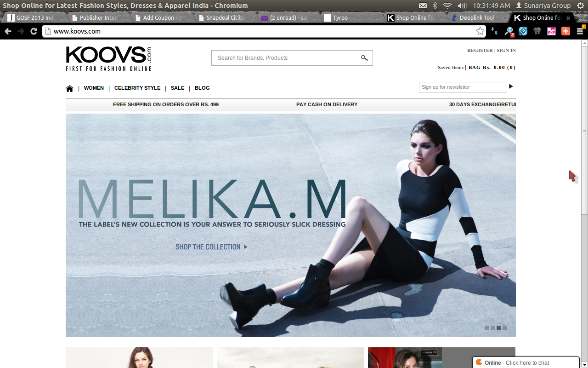Open the Bluetooth indicator menu

click(435, 6)
